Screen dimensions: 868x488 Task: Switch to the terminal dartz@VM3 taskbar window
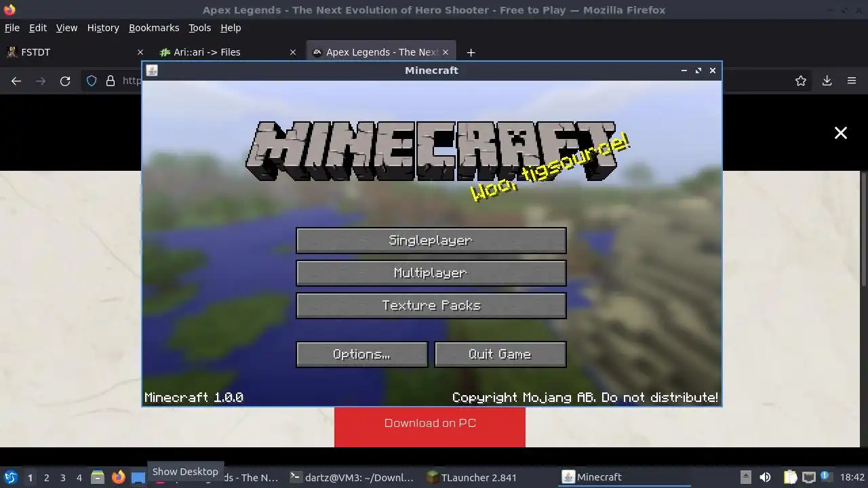click(351, 477)
